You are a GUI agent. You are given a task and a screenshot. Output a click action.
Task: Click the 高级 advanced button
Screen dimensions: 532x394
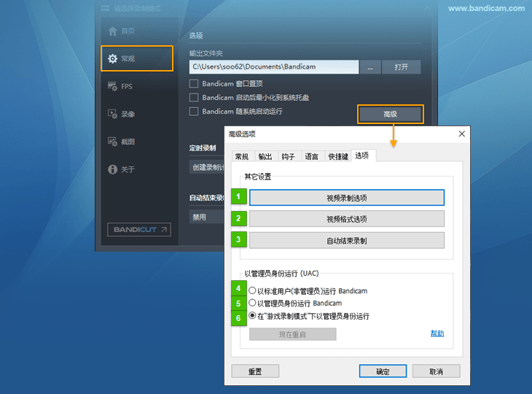click(391, 114)
